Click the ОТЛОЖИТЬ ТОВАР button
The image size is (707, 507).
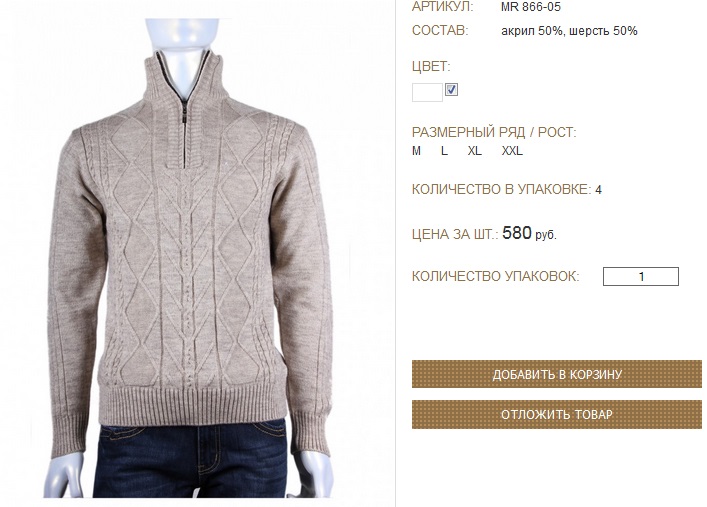(x=557, y=414)
